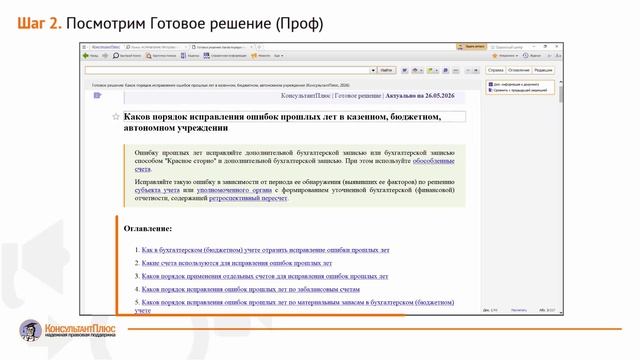Open Reference Information (Справочная информация)
The image size is (640, 360).
[225, 56]
